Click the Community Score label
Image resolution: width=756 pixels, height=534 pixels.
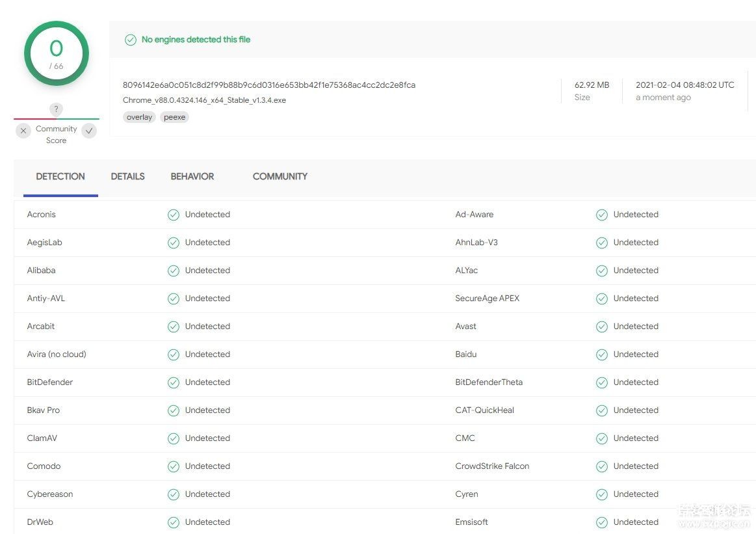57,135
